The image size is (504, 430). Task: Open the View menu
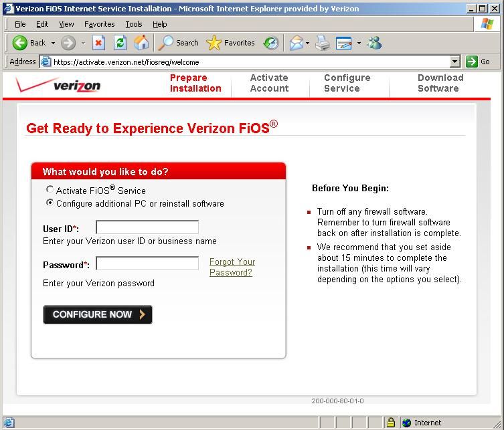pos(66,24)
